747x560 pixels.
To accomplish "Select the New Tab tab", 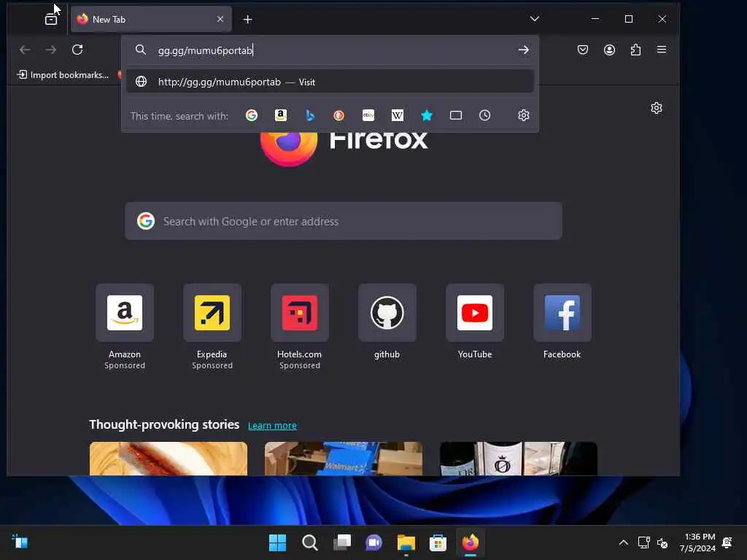I will (x=151, y=19).
